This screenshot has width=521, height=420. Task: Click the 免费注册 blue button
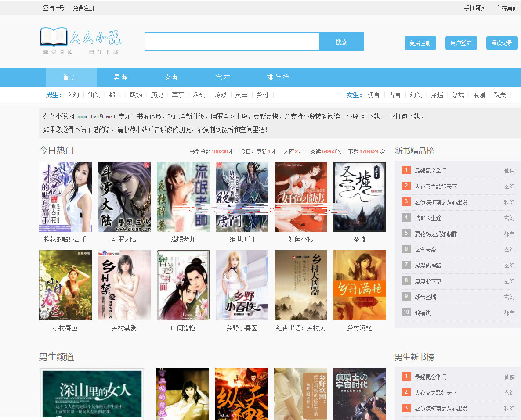click(420, 43)
